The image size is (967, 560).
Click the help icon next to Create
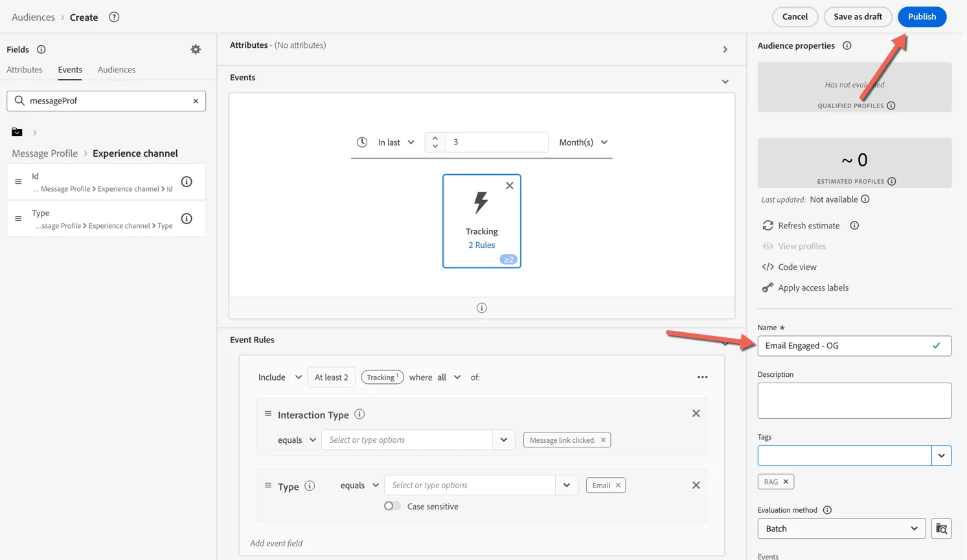tap(114, 17)
